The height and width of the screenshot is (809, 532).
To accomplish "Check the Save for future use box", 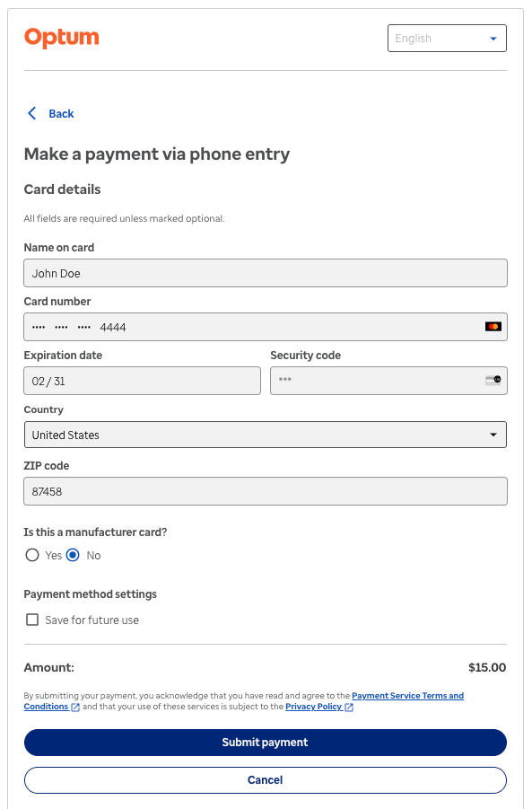I will [32, 620].
